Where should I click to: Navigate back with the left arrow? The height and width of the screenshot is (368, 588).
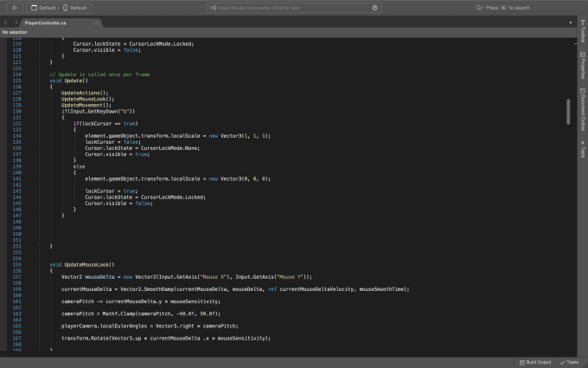point(5,23)
